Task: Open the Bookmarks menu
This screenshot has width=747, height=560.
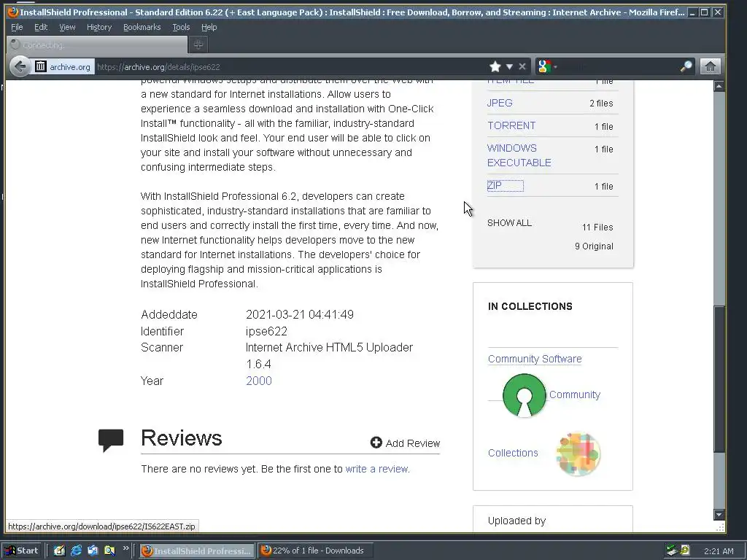Action: [142, 27]
